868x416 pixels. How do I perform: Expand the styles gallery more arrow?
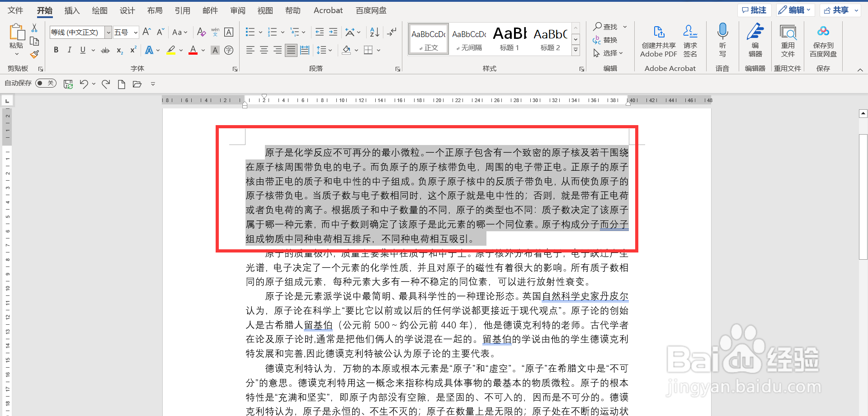click(x=576, y=50)
